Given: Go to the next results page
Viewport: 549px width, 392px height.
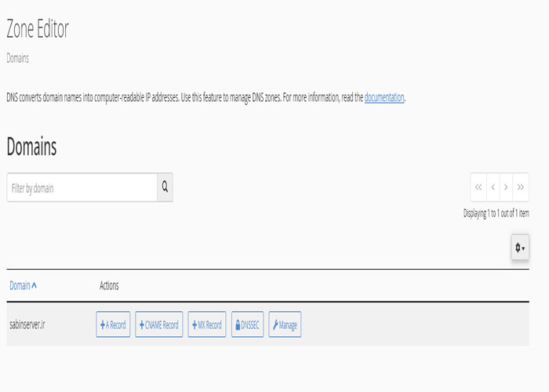Looking at the screenshot, I should pyautogui.click(x=507, y=187).
